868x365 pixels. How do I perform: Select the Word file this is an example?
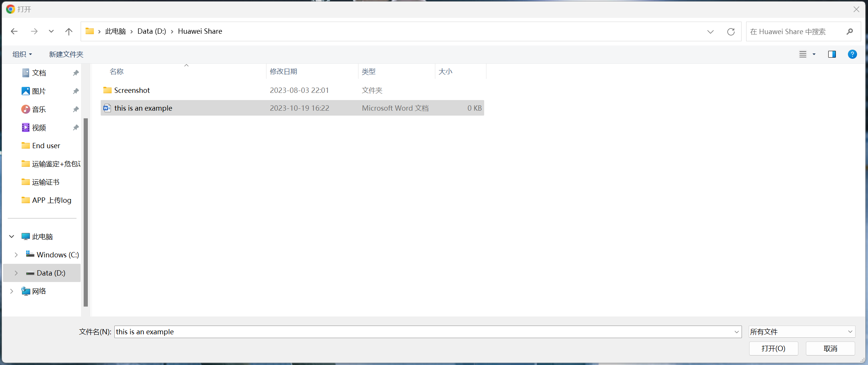143,108
